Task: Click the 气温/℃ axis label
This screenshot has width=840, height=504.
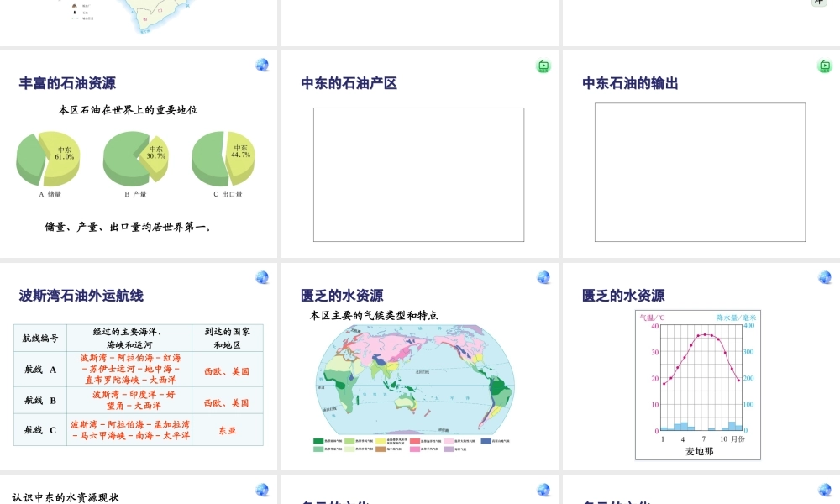Action: [x=652, y=318]
